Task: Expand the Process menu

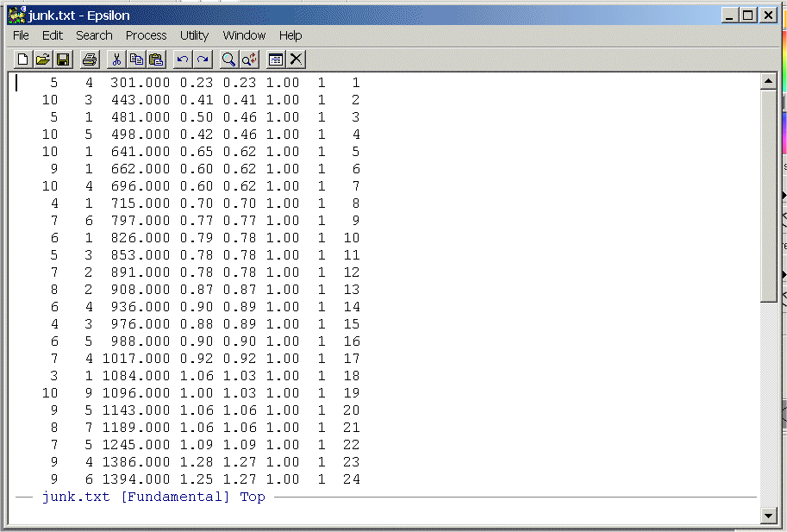Action: click(x=146, y=35)
